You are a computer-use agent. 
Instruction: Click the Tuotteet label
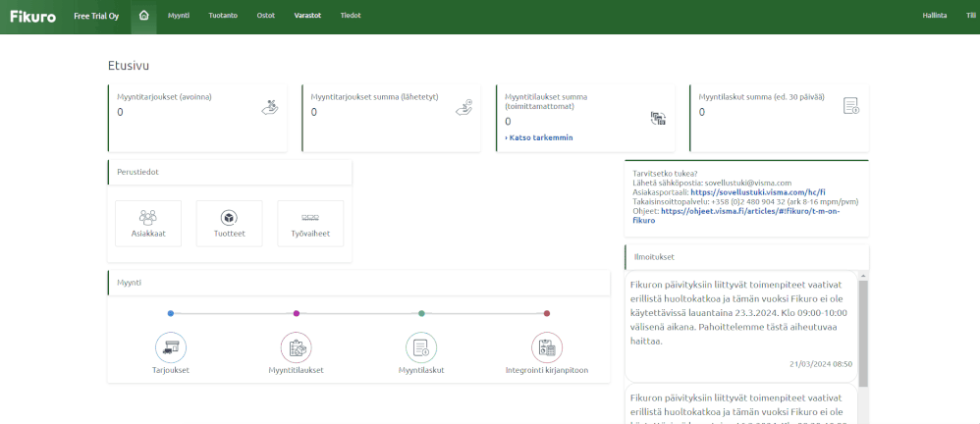coord(230,235)
